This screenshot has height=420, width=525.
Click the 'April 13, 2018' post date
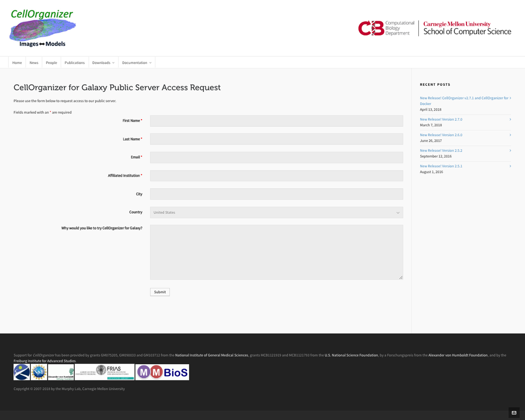[x=430, y=109]
